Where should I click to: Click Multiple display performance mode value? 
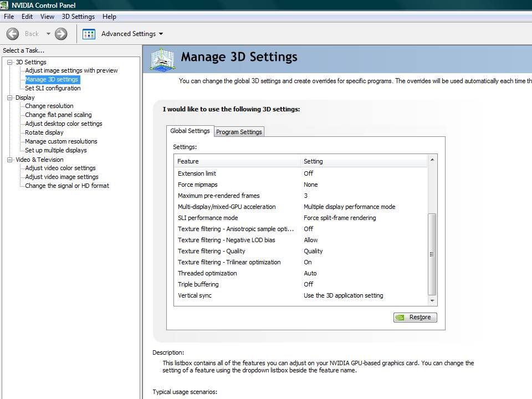click(350, 207)
